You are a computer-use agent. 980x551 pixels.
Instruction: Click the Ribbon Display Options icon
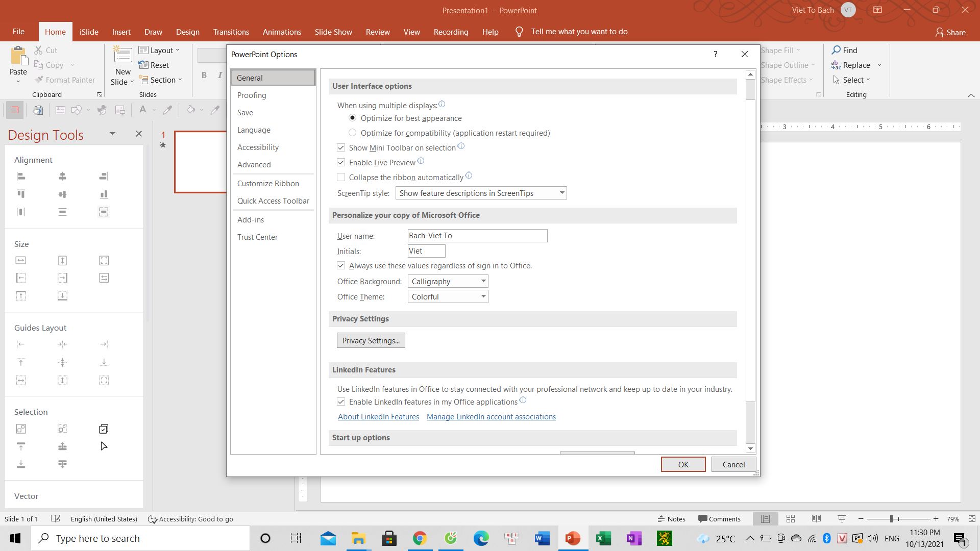pos(877,10)
